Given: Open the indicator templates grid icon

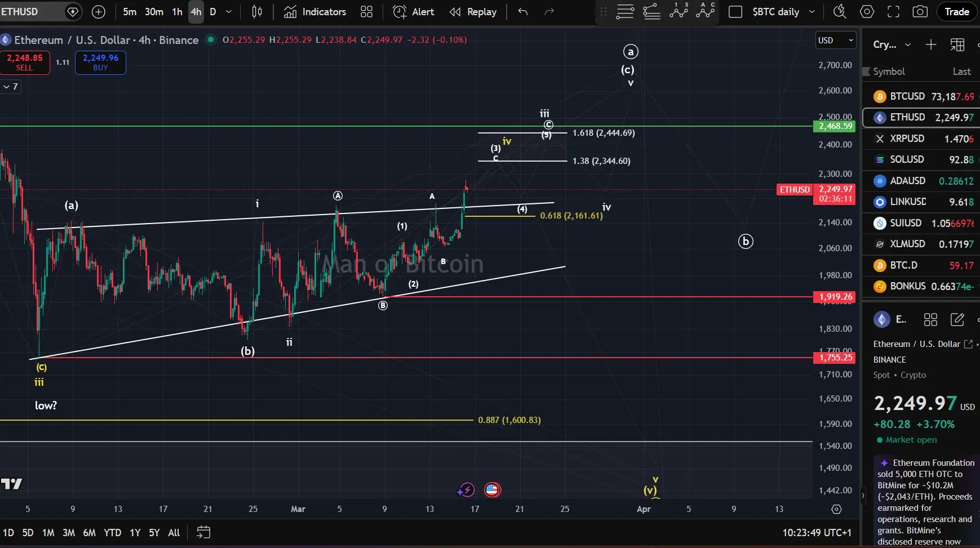Looking at the screenshot, I should tap(367, 12).
